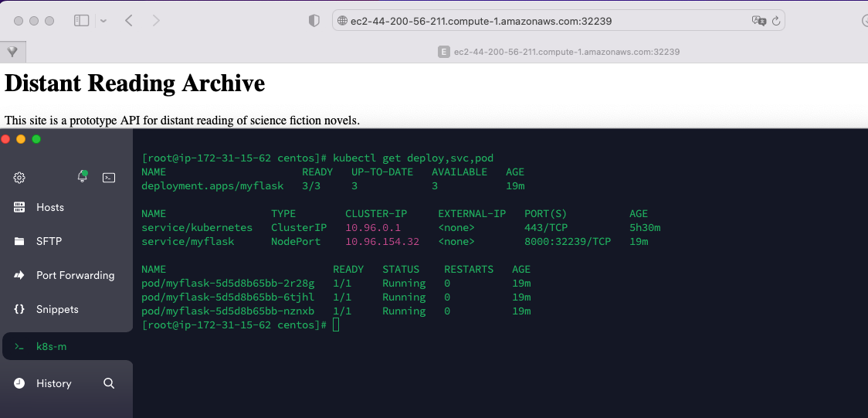Open the privacy report shield icon

click(314, 21)
